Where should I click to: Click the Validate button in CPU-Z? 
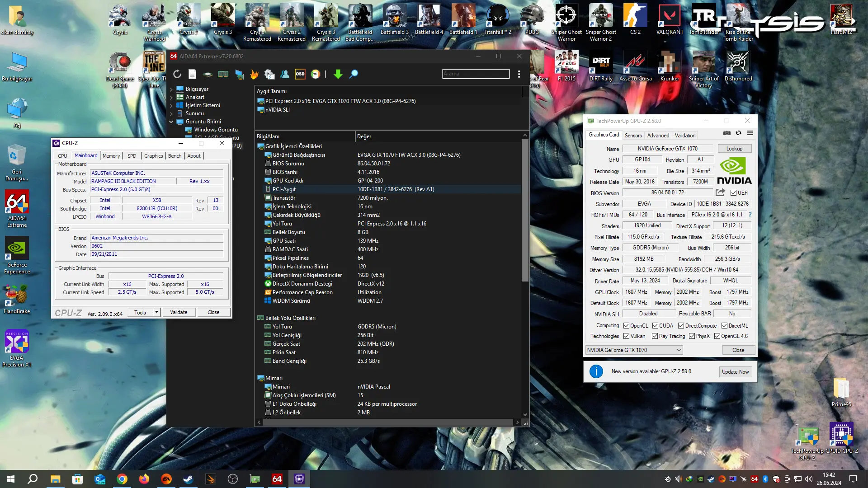(179, 312)
